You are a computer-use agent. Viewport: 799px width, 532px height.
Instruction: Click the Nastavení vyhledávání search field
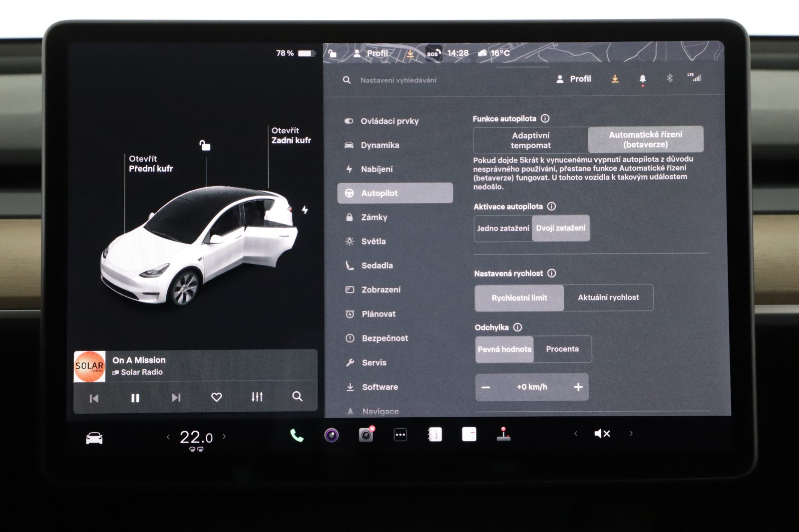tap(398, 80)
